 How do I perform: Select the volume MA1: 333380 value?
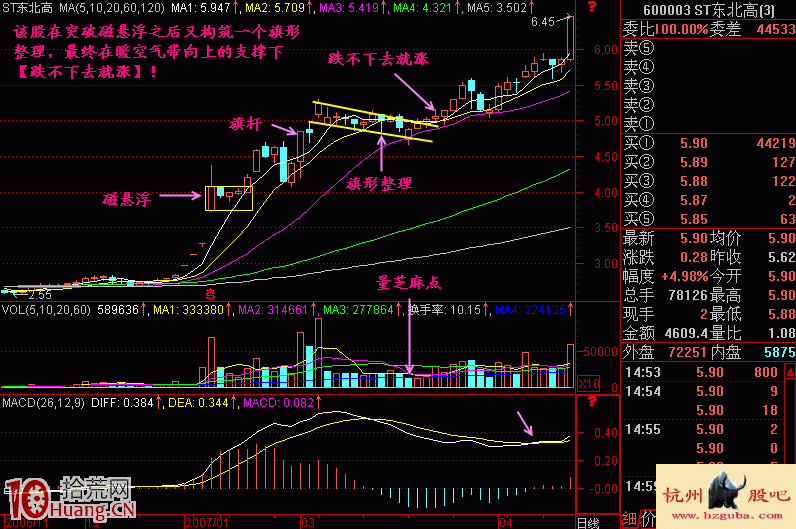click(188, 310)
